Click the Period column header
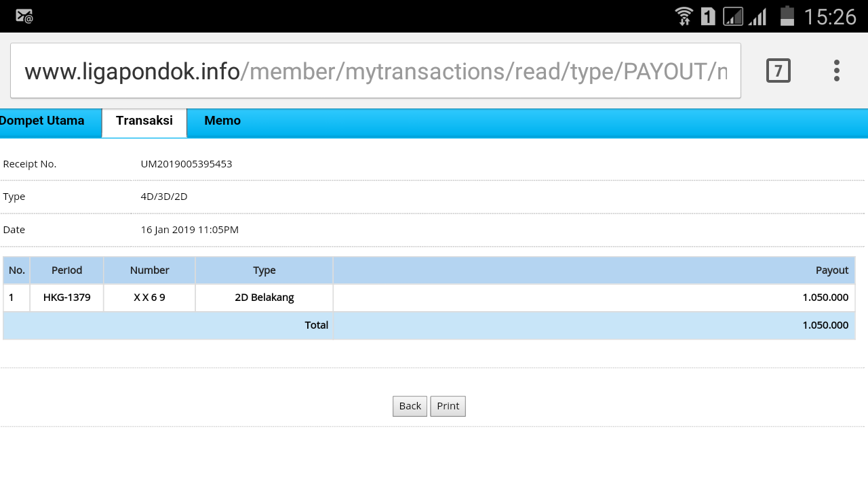The image size is (868, 488). (x=66, y=270)
